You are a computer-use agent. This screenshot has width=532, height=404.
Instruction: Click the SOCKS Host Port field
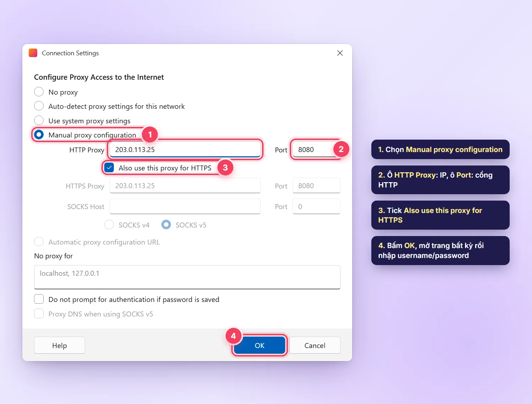pyautogui.click(x=316, y=206)
